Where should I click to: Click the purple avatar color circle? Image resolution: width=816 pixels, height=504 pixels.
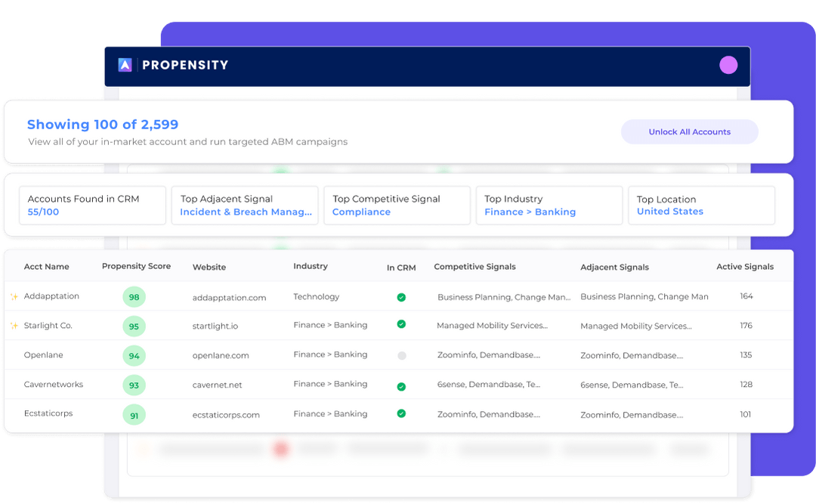[728, 65]
